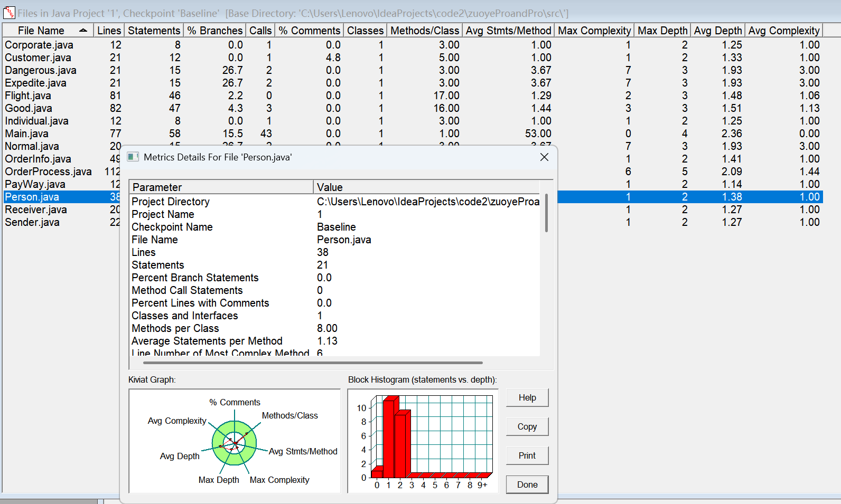Click the Kiviat graph chart
This screenshot has width=841, height=504.
pos(235,441)
